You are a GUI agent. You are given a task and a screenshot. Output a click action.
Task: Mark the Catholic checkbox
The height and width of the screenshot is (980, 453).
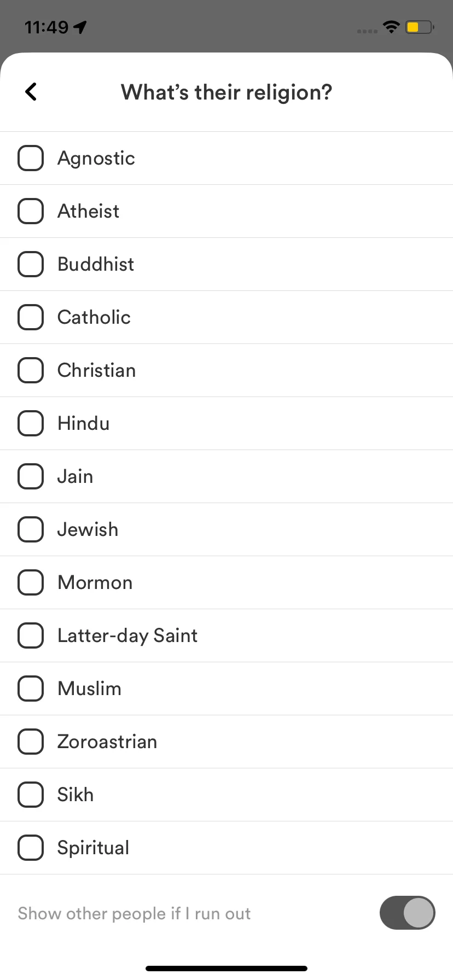click(x=31, y=317)
